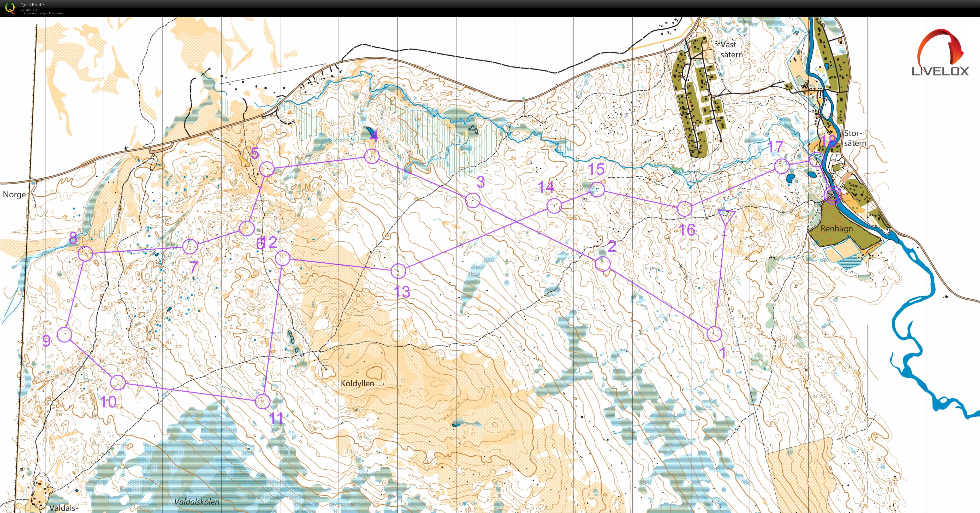Click the Väst-sätern village label
The width and height of the screenshot is (980, 513).
click(732, 50)
